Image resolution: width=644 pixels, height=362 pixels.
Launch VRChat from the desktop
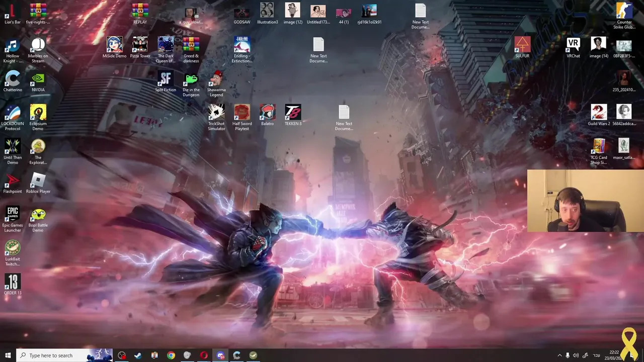click(573, 47)
